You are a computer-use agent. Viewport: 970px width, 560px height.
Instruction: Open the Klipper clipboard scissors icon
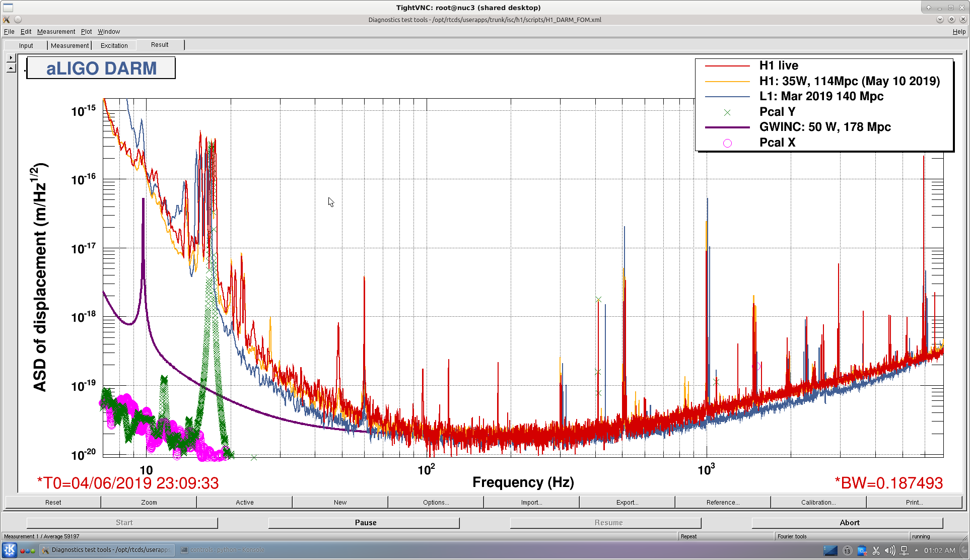click(x=876, y=550)
